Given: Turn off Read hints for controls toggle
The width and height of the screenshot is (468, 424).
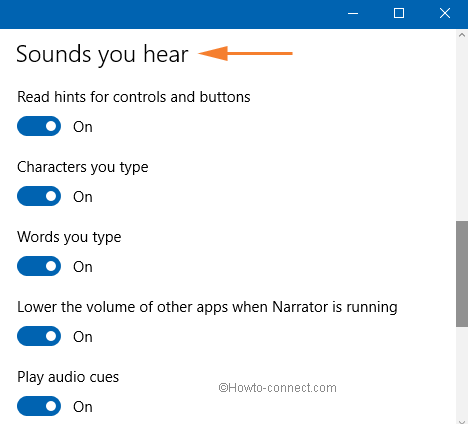Looking at the screenshot, I should 39,126.
